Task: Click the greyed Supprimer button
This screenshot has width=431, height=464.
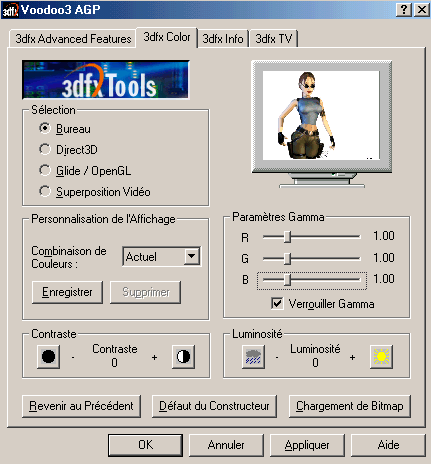Action: pyautogui.click(x=146, y=292)
